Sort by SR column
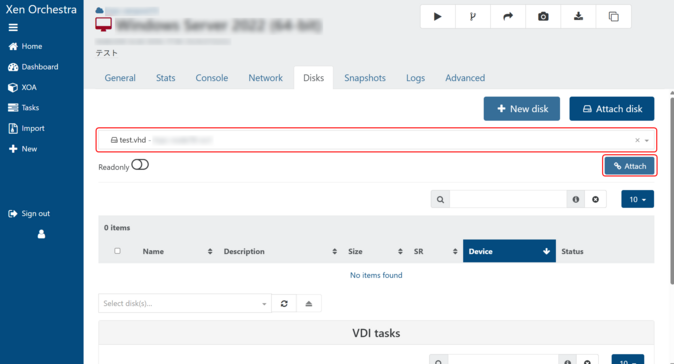This screenshot has width=674, height=364. (435, 251)
